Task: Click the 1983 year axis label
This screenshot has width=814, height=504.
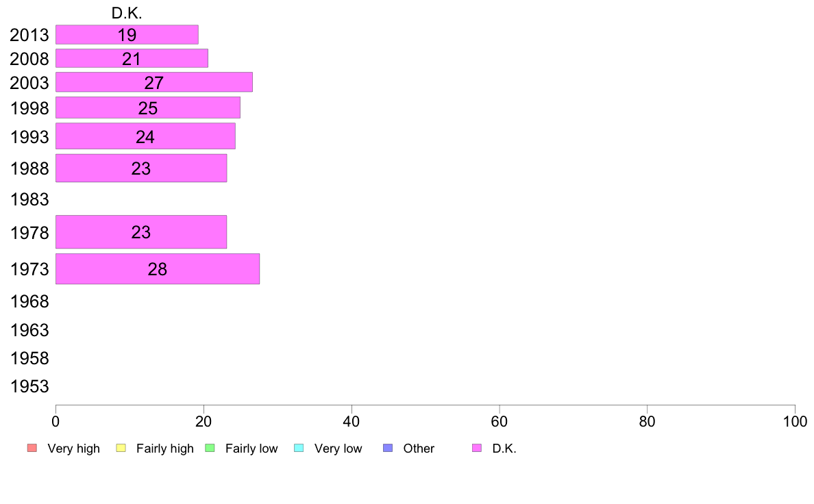Action: [29, 199]
